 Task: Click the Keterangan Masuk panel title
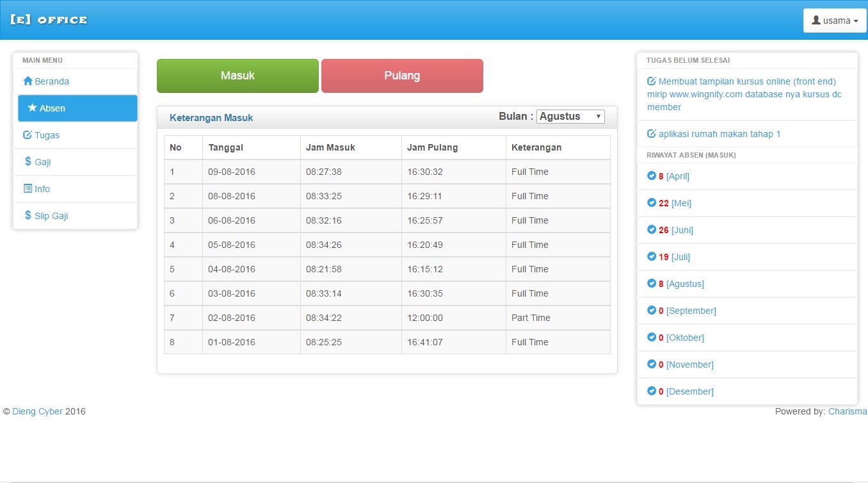point(211,118)
